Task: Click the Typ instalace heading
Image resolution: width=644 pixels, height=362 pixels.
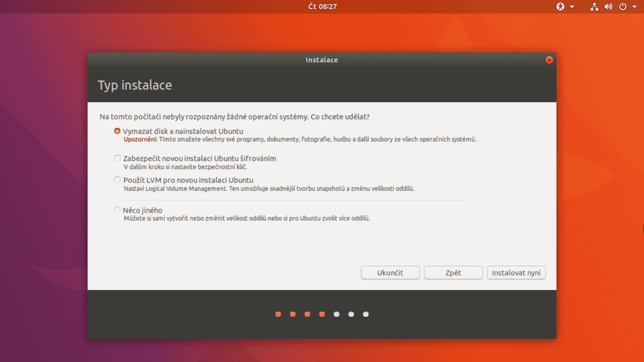Action: 134,85
